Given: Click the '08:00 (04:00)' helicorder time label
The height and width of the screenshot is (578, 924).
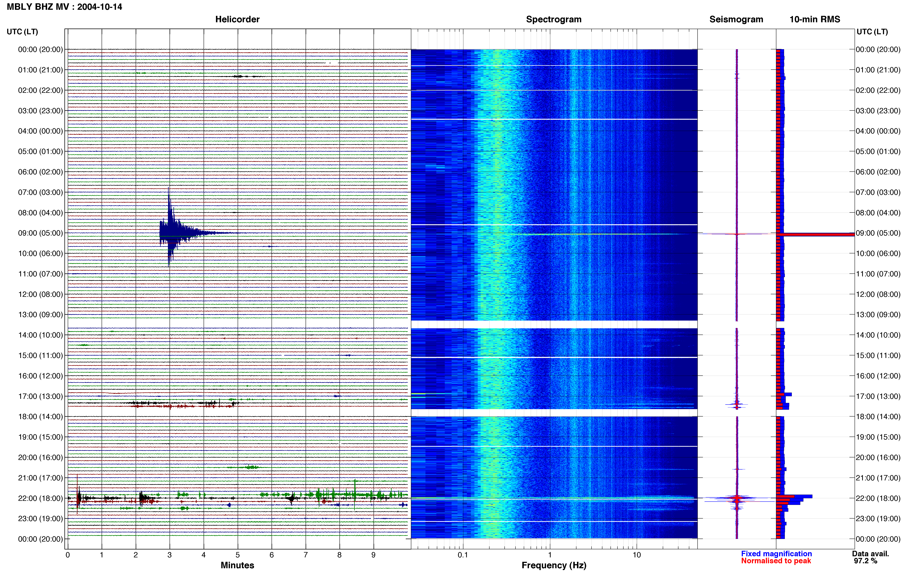Looking at the screenshot, I should [x=40, y=212].
